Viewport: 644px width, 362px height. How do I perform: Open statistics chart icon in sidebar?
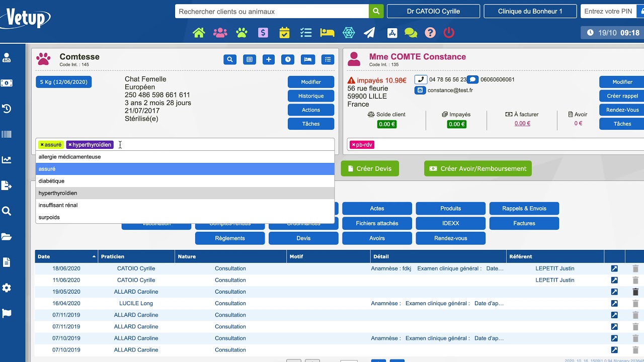[7, 160]
